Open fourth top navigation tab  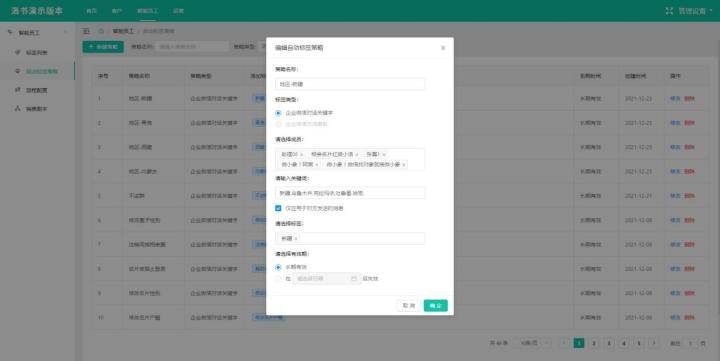point(179,11)
